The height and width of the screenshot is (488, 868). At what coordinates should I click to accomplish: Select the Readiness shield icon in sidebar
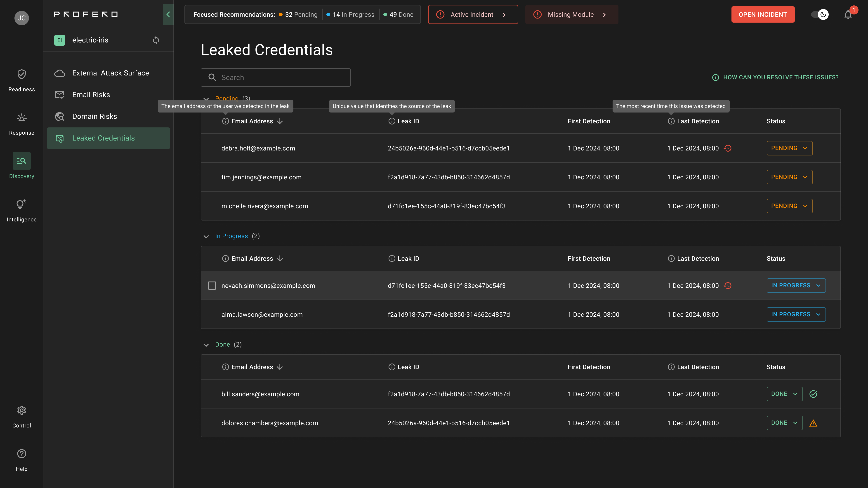point(21,74)
